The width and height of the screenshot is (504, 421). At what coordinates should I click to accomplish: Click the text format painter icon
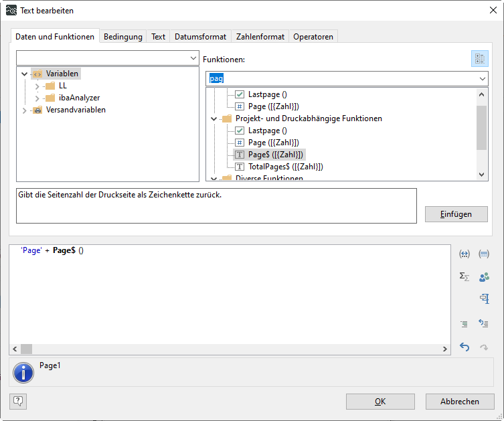[485, 299]
